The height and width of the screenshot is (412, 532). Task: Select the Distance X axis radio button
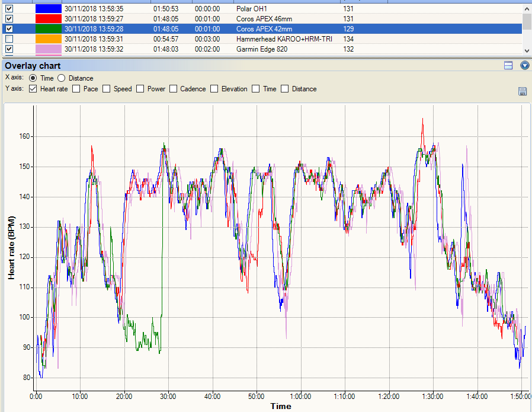[x=62, y=78]
